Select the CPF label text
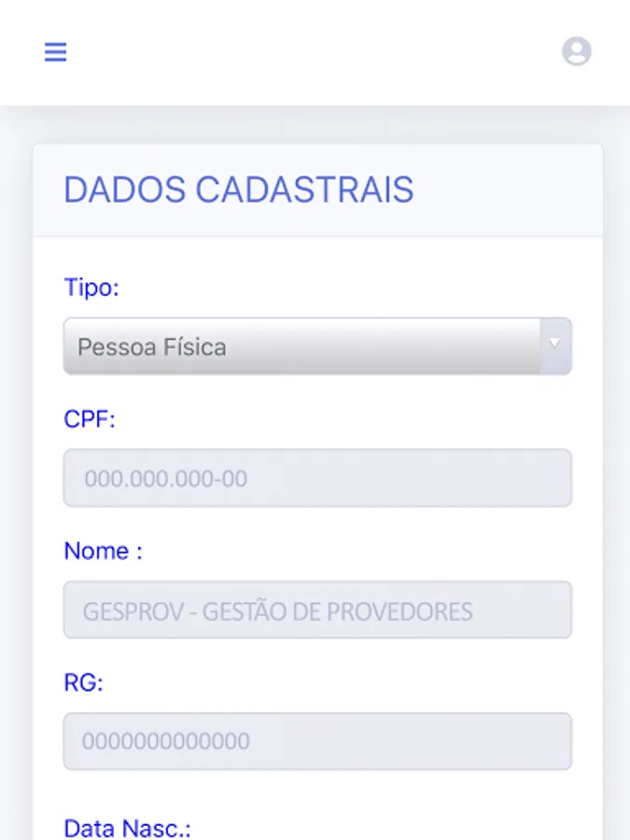The image size is (630, 840). 90,420
